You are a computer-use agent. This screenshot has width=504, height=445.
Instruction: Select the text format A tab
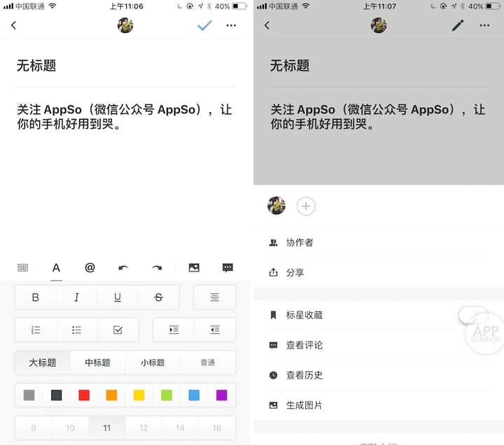pyautogui.click(x=56, y=268)
